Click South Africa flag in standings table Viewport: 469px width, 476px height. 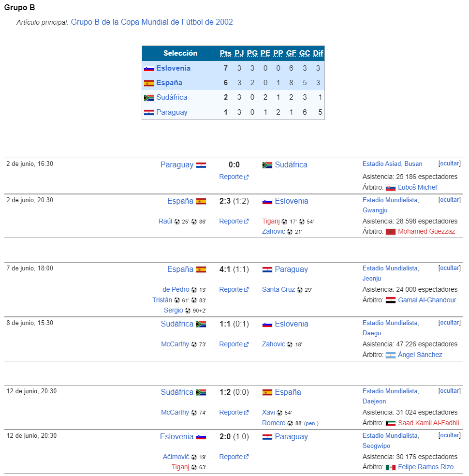pos(148,98)
